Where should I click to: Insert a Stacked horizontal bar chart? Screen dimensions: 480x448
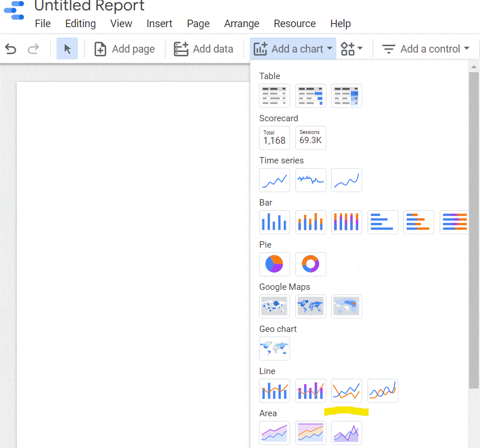[418, 222]
